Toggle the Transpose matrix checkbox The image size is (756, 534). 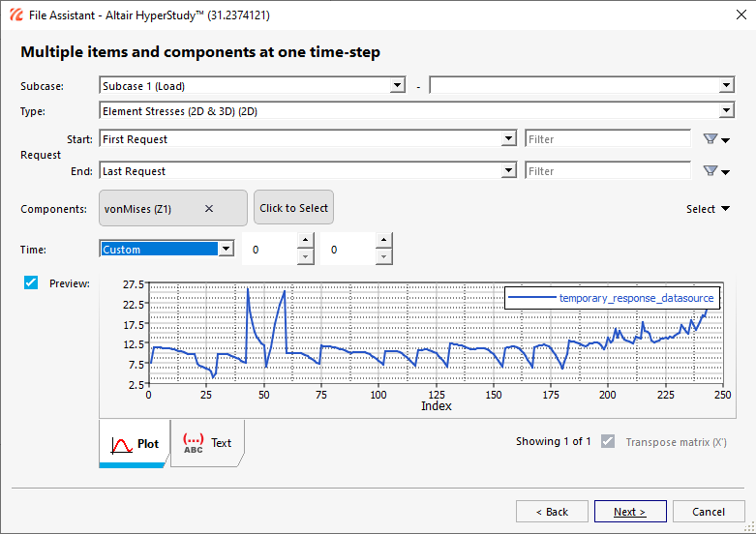[x=608, y=441]
